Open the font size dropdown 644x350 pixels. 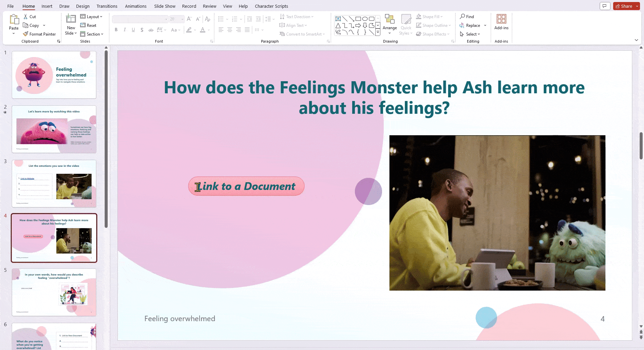(182, 19)
